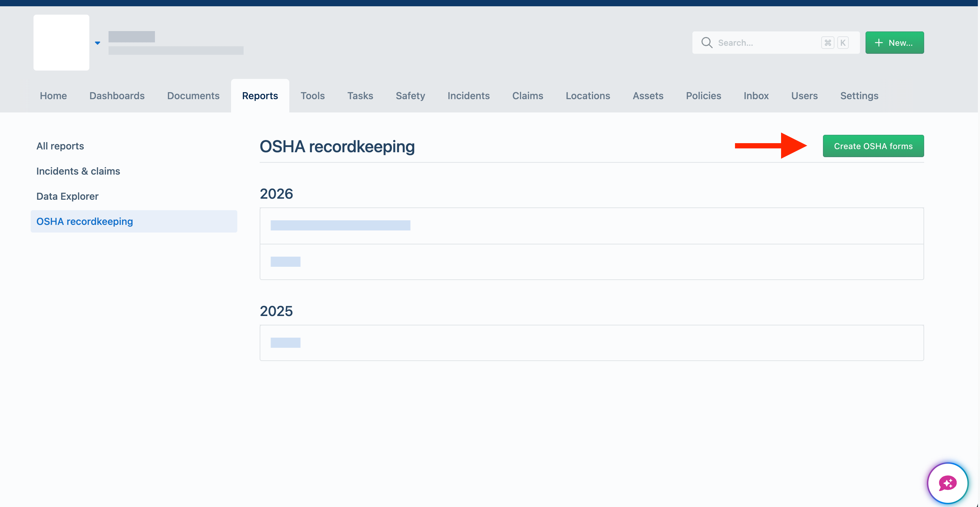Image resolution: width=980 pixels, height=507 pixels.
Task: Click the plus icon on New button
Action: (878, 43)
